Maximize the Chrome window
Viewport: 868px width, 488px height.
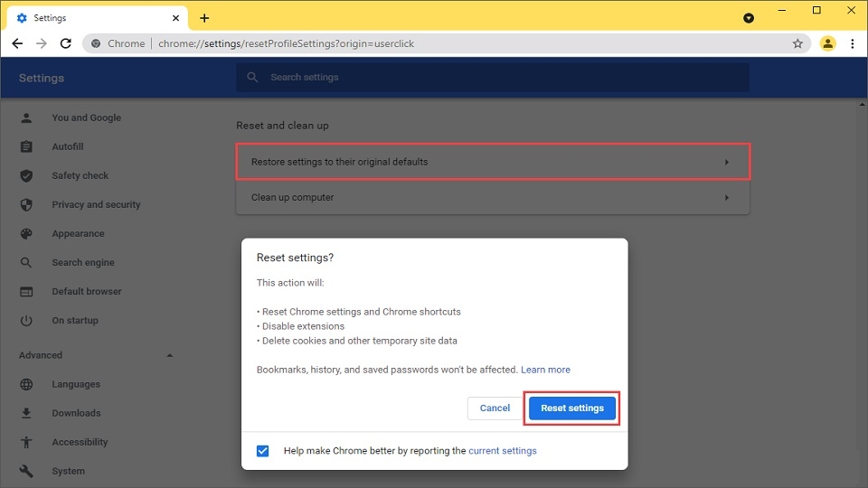point(816,11)
